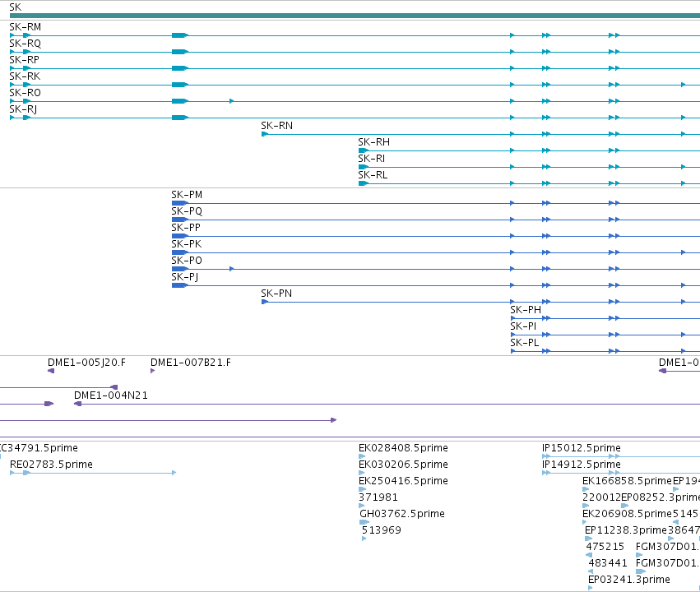
Task: Select the RE02783.5prime feature line
Action: pyautogui.click(x=93, y=473)
